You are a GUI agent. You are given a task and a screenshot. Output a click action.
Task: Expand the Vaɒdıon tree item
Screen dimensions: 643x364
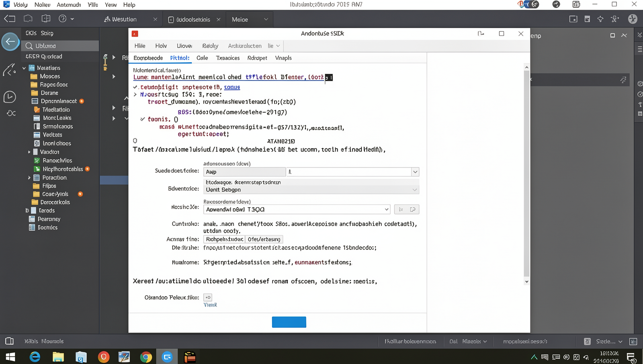click(x=29, y=152)
